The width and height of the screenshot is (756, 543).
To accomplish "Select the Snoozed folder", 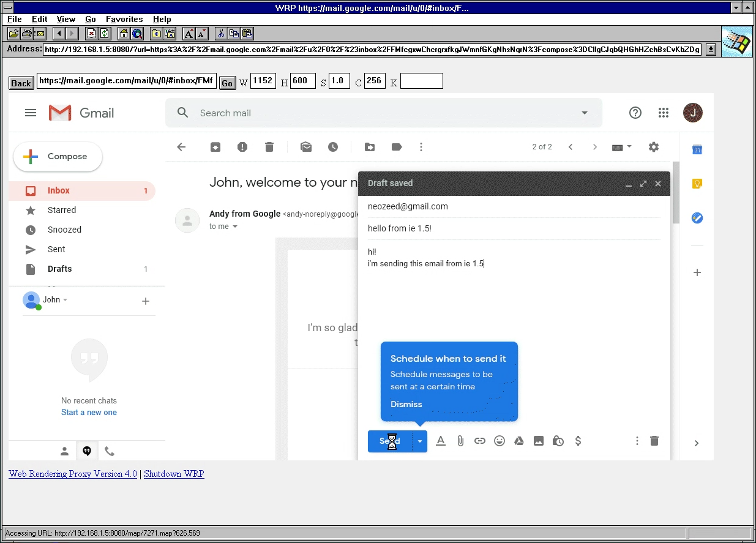I will (82, 230).
